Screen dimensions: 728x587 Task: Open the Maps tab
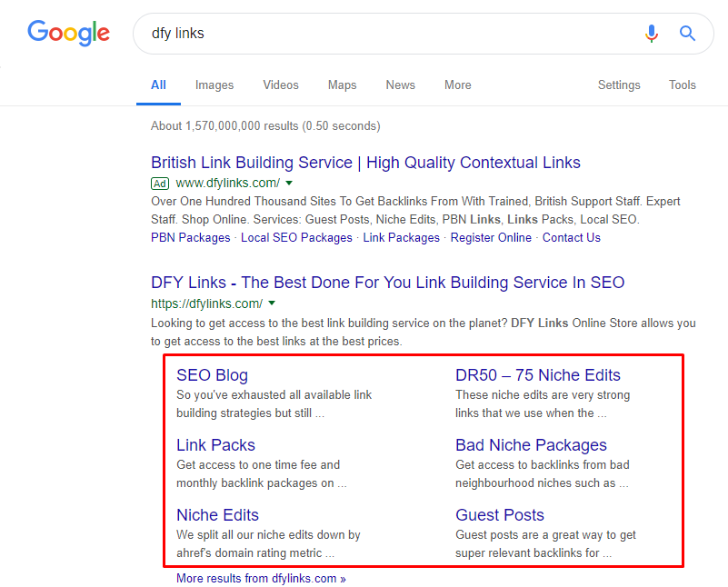click(x=342, y=85)
